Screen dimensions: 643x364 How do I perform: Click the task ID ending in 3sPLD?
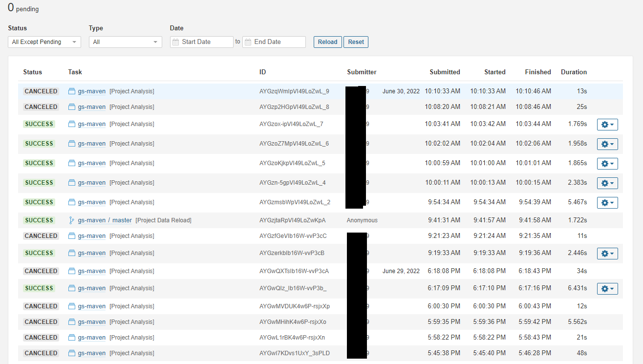click(x=295, y=353)
